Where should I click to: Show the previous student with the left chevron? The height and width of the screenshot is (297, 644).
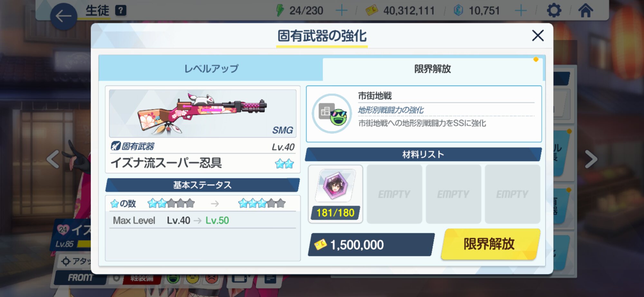pos(53,159)
